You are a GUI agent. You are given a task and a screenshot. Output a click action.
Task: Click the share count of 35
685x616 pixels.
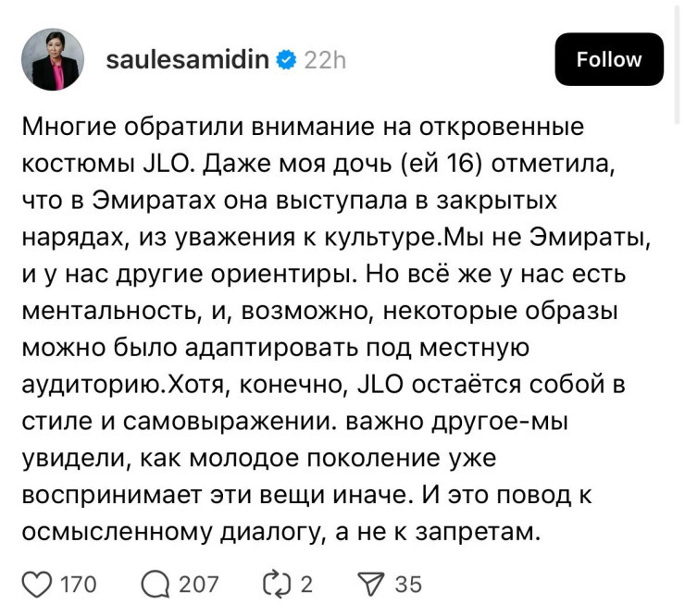point(408,584)
